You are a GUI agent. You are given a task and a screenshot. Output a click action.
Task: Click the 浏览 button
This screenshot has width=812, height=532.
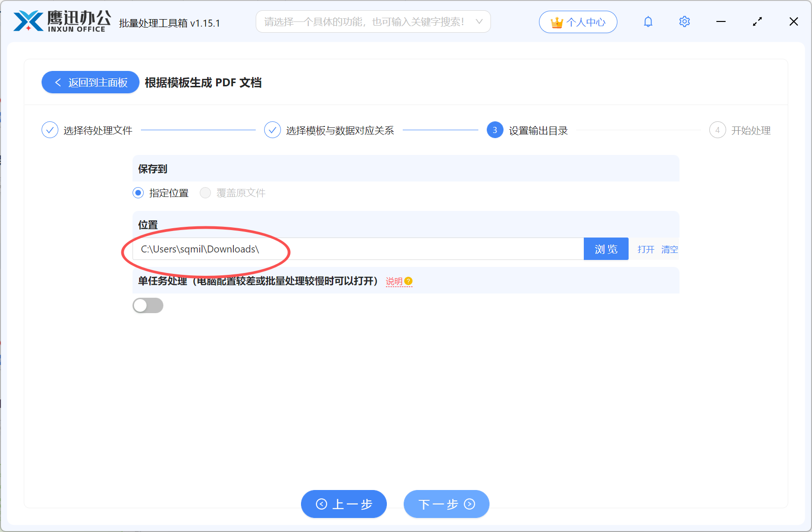tap(606, 249)
